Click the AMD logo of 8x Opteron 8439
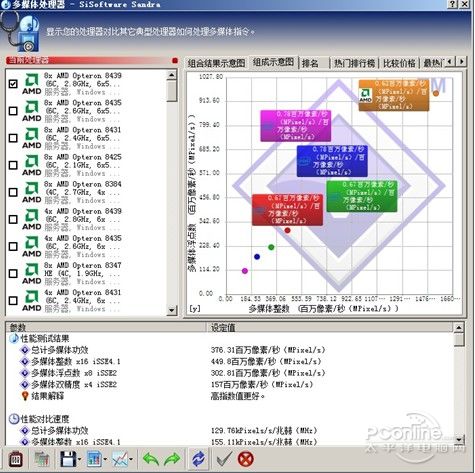Viewport: 475px width, 473px height. (32, 84)
